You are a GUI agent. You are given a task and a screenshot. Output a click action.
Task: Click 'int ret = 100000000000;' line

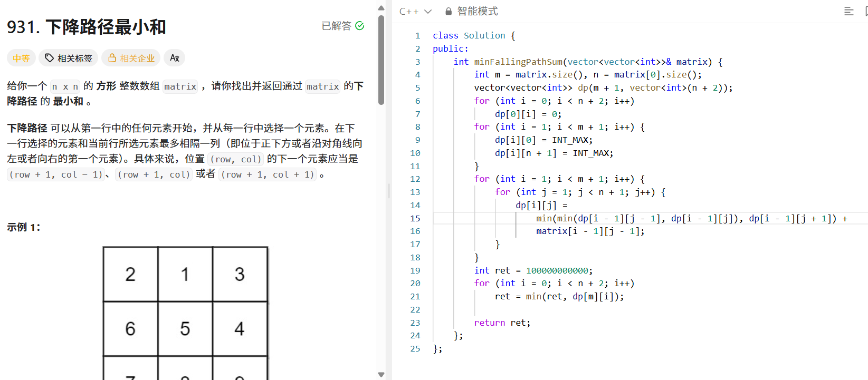pyautogui.click(x=533, y=270)
